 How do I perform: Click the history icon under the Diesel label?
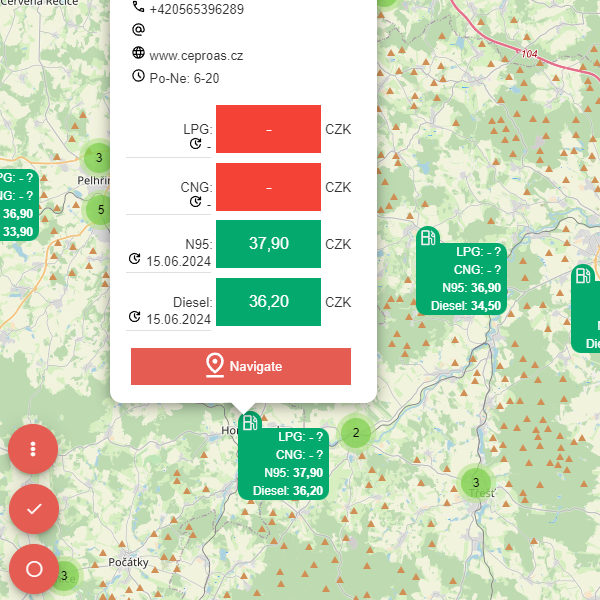pyautogui.click(x=136, y=319)
